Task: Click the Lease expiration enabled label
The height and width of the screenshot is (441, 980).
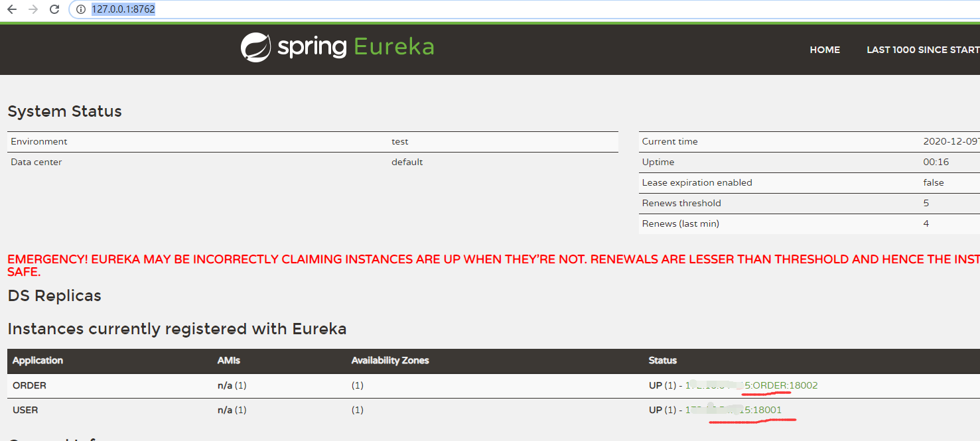Action: tap(697, 182)
